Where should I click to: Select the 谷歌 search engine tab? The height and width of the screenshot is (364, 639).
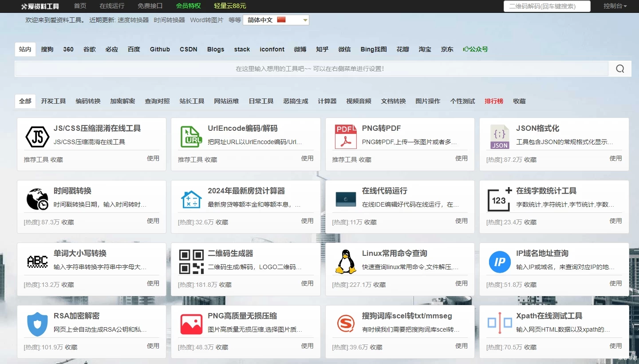point(89,49)
